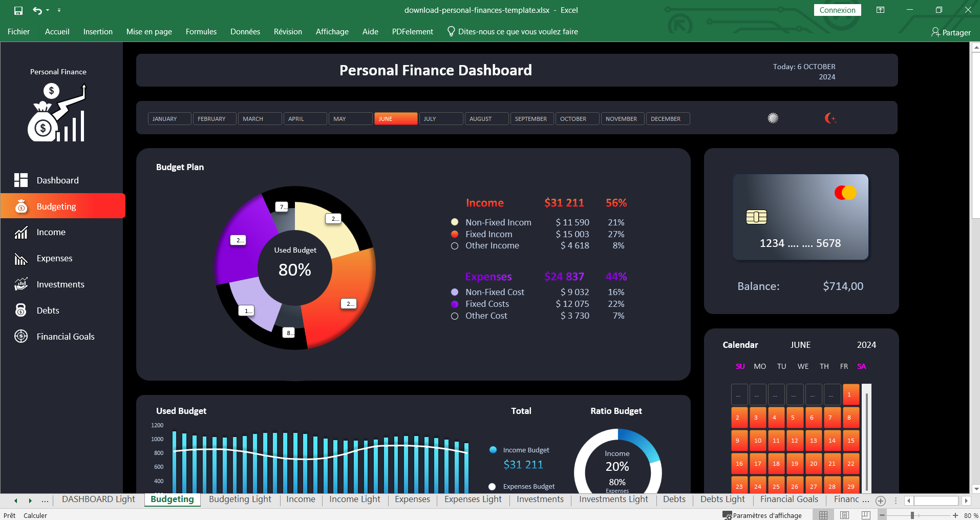Click the Financial Goals target icon
The height and width of the screenshot is (520, 980).
tap(21, 336)
